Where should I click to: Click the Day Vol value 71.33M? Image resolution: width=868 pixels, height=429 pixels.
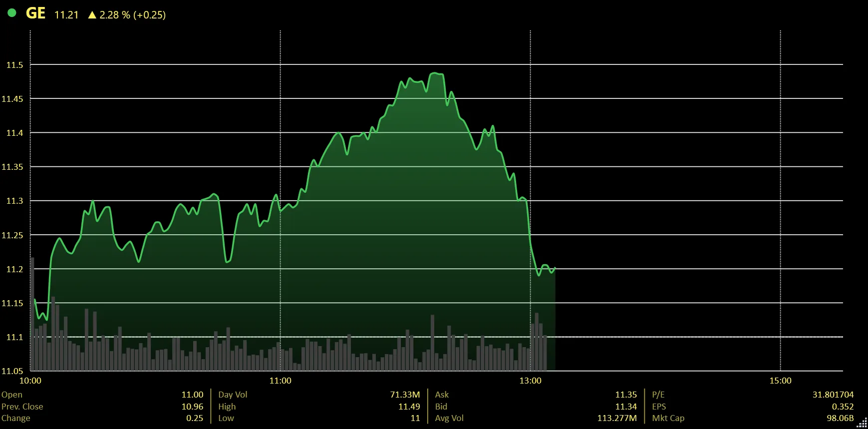[405, 395]
